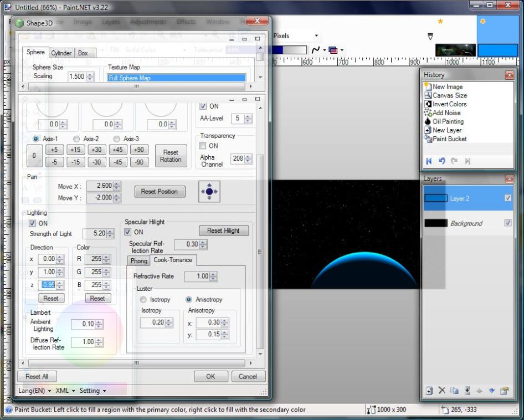Hide the Background layer via its checkbox
Image resolution: width=524 pixels, height=420 pixels.
pos(508,223)
